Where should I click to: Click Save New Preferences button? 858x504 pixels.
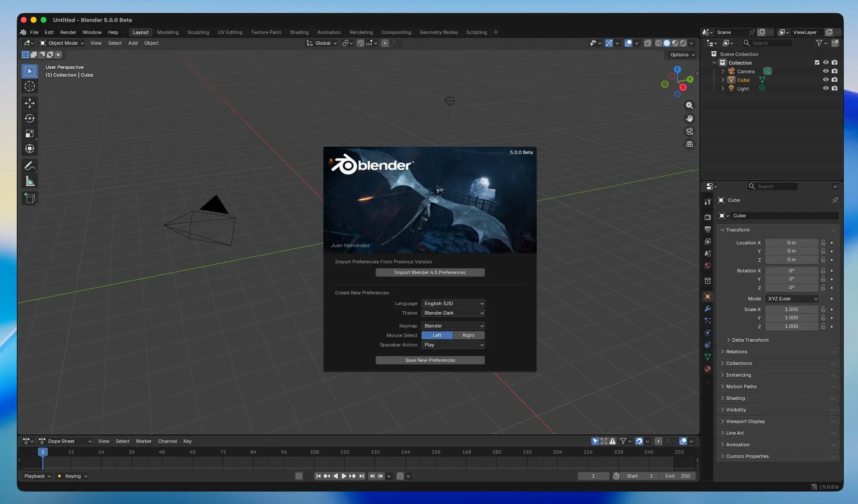point(429,360)
